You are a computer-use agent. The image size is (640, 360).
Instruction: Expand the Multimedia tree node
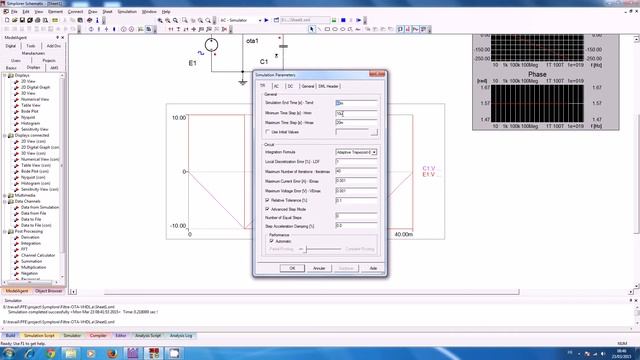tap(5, 195)
